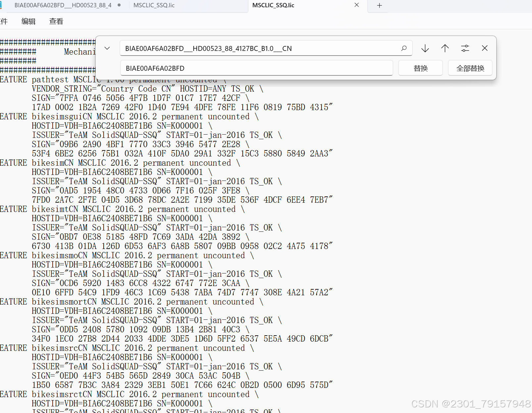Screen dimensions: 532x413
Task: Close the active MSCLIC_SSQ.lic tab
Action: click(x=357, y=5)
